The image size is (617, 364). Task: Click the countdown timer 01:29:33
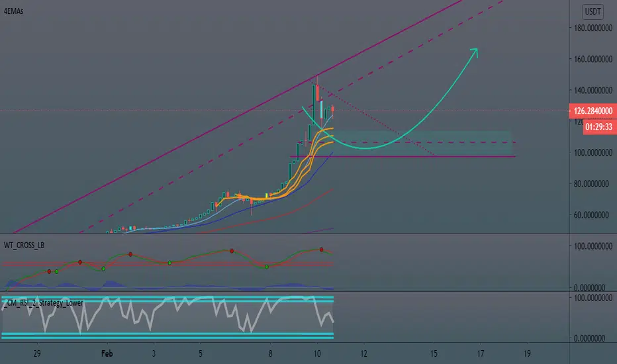(598, 126)
